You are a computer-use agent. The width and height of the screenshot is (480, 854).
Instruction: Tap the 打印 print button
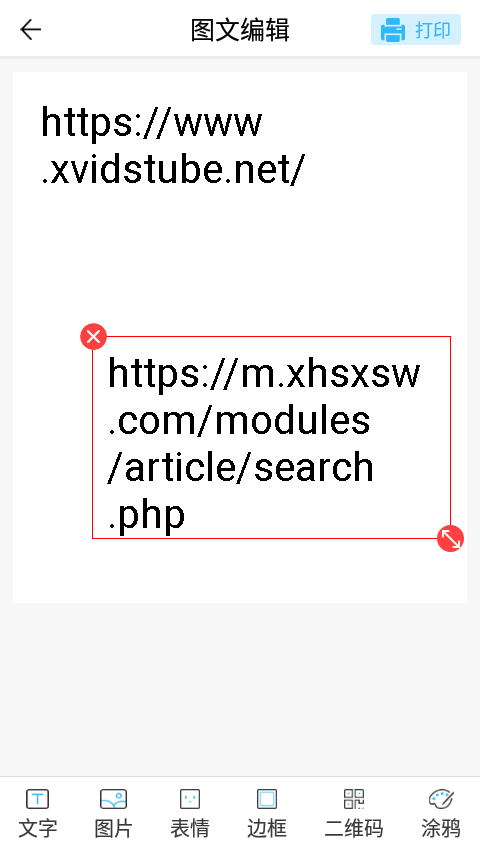pos(416,29)
